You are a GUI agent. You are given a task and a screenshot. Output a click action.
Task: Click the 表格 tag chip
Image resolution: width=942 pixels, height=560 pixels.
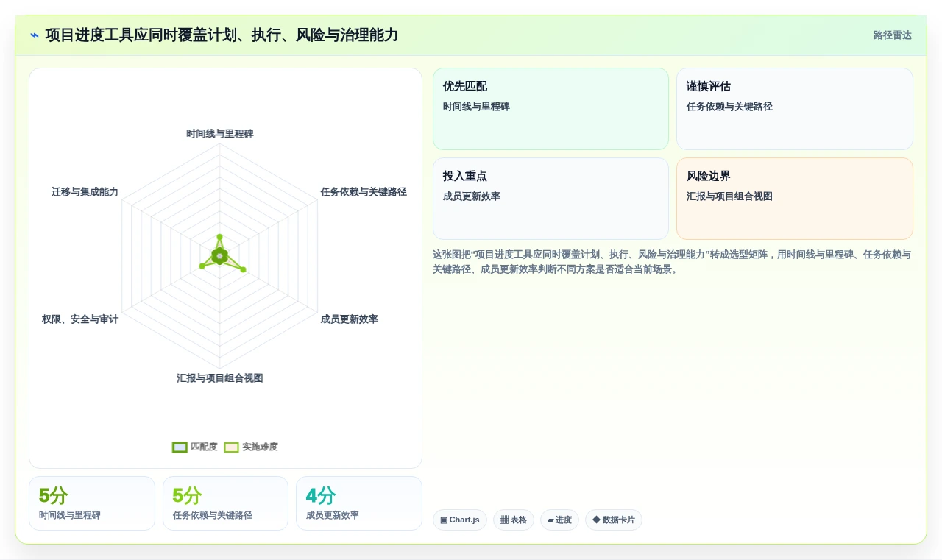[513, 520]
